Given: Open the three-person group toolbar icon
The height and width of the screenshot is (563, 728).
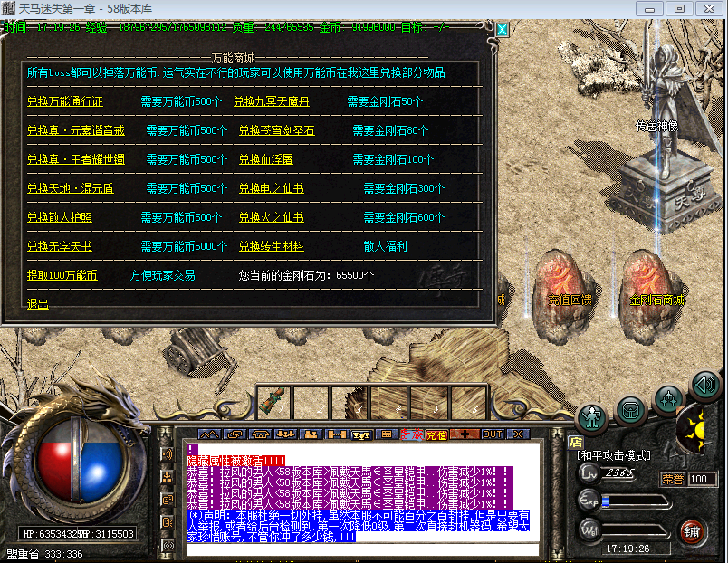Looking at the screenshot, I should [x=285, y=434].
